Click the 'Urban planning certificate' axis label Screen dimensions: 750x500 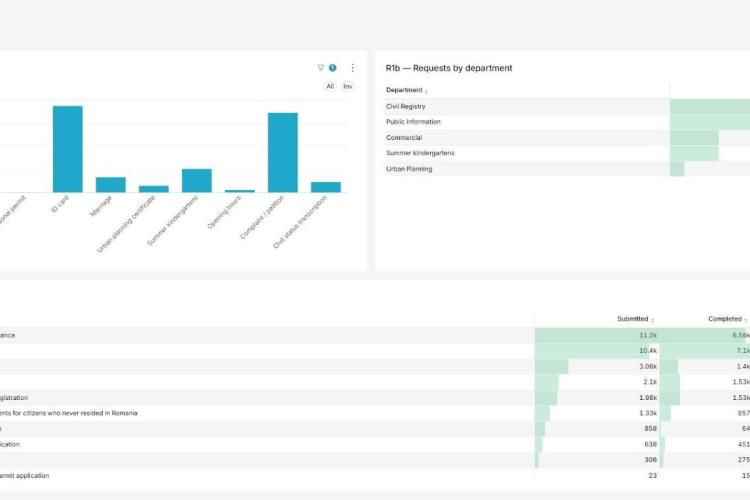[x=126, y=224]
